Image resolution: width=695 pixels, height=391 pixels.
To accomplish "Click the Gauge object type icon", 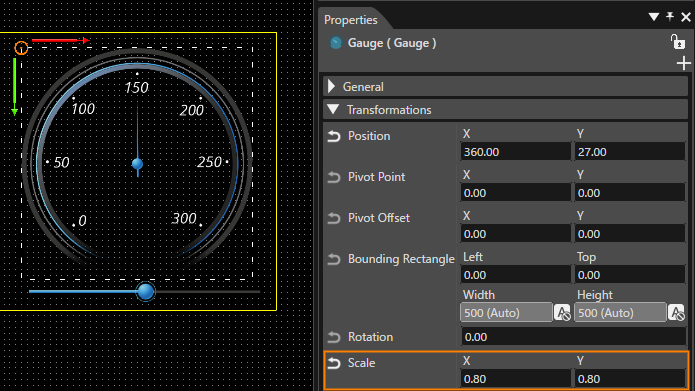I will 336,43.
